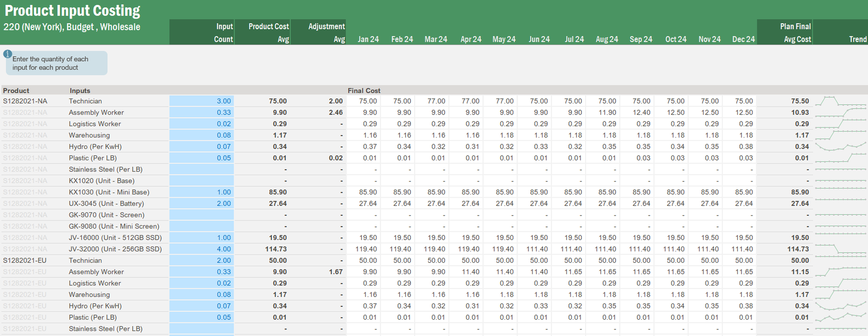This screenshot has height=336, width=868.
Task: Select the empty input count for GK-9070 (Unit - Screen)
Action: pyautogui.click(x=201, y=215)
